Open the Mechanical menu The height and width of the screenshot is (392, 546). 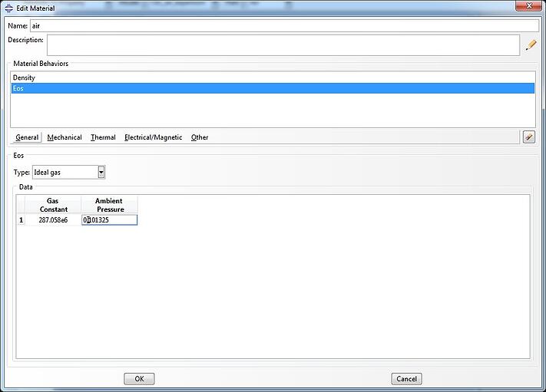pos(65,137)
